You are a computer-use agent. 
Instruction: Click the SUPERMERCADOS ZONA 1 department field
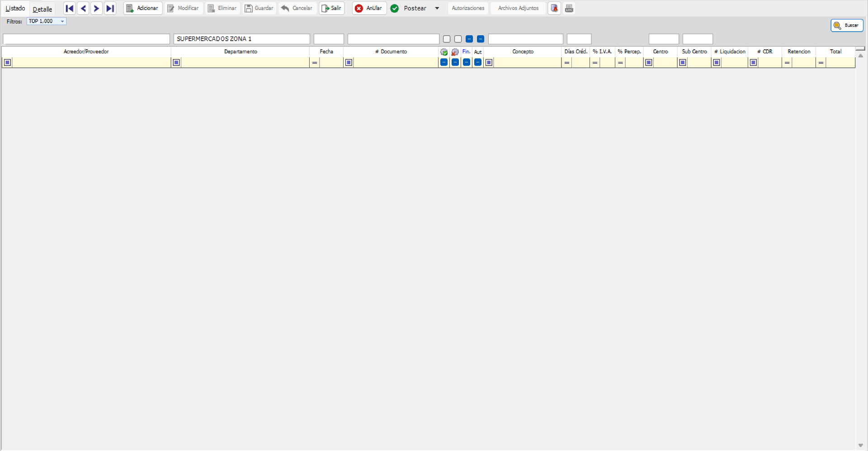coord(241,39)
